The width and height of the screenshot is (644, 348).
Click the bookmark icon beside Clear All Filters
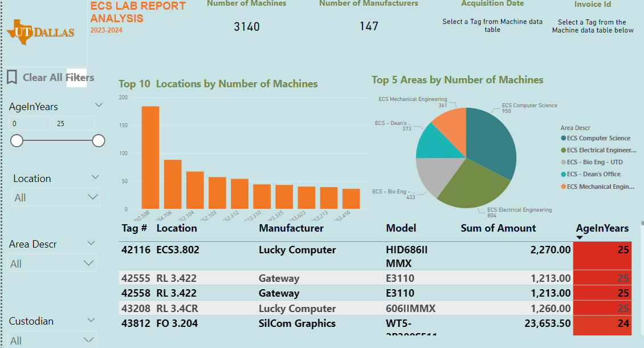coord(12,78)
